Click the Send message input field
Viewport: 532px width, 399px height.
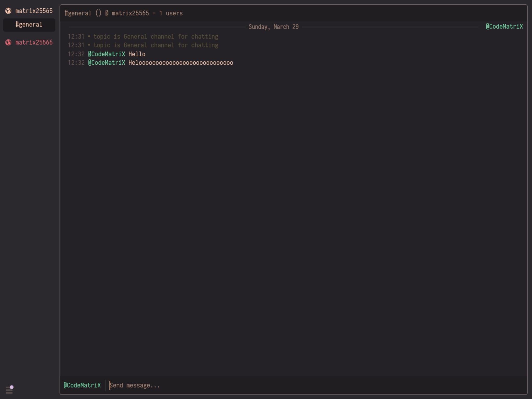point(316,385)
